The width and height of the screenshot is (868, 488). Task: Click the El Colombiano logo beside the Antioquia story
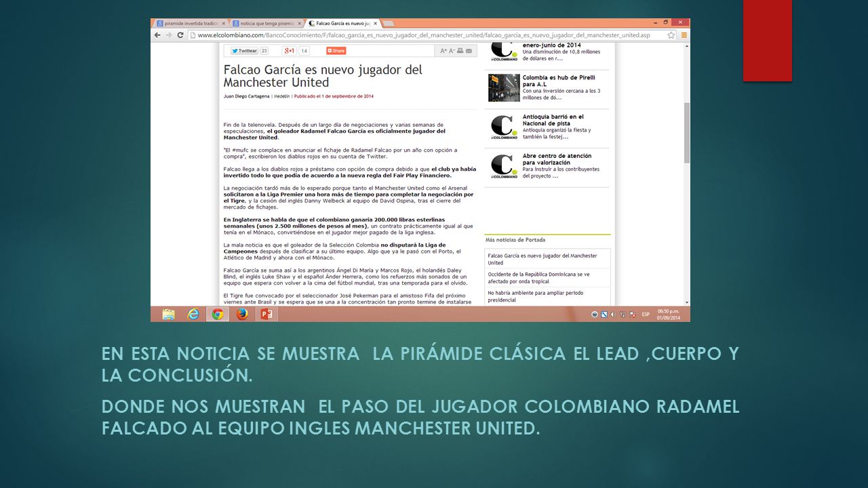click(504, 127)
